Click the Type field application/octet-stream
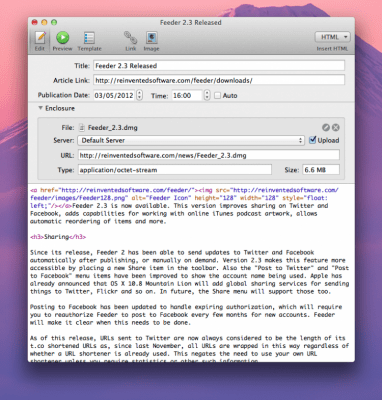The image size is (382, 400). tap(175, 170)
